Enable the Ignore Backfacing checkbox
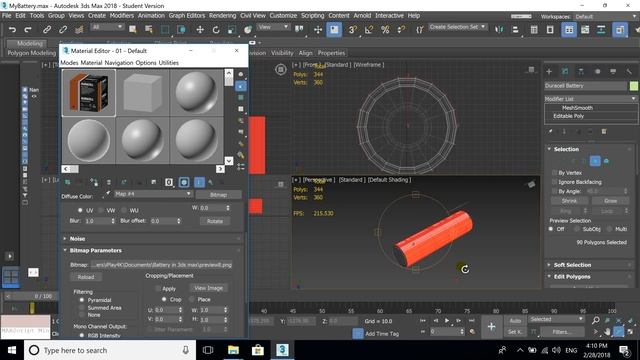 click(x=554, y=182)
